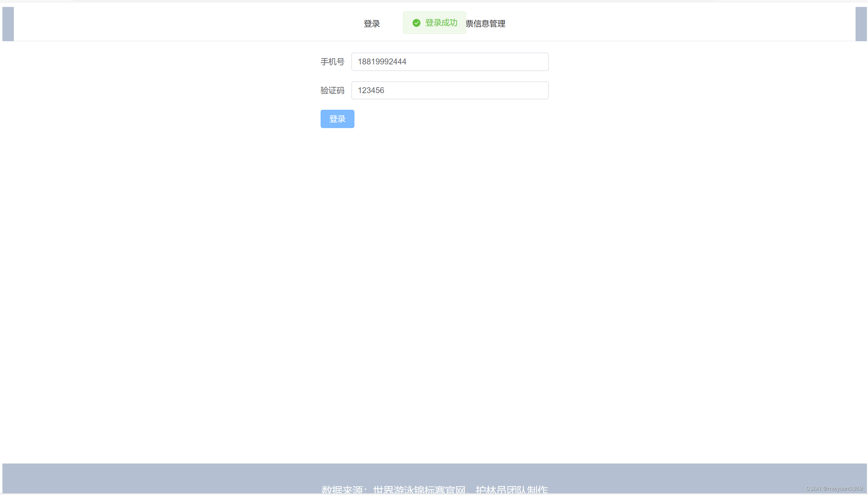Click the 验证码 field label
Image resolution: width=868 pixels, height=495 pixels.
tap(332, 90)
